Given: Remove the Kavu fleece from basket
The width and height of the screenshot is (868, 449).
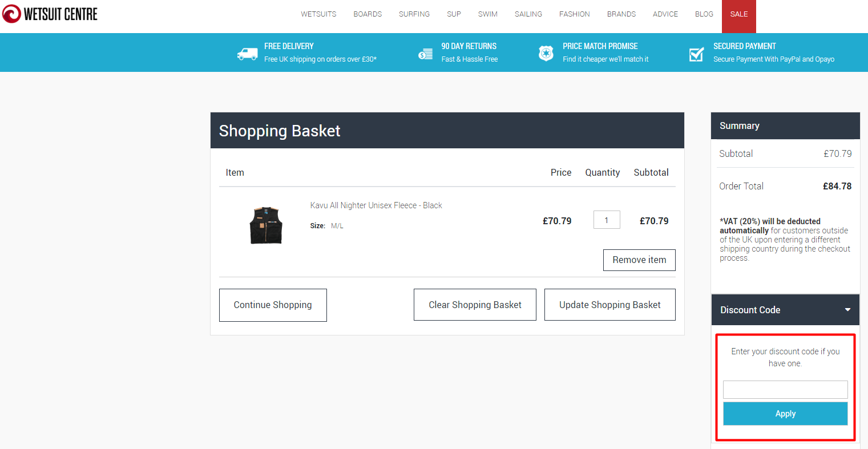Looking at the screenshot, I should (x=639, y=260).
